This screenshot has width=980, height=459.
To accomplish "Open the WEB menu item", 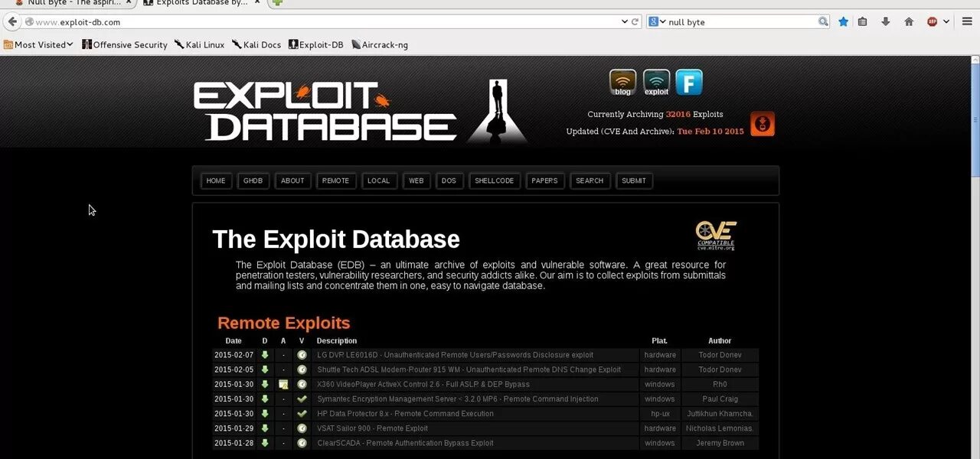I will [416, 181].
